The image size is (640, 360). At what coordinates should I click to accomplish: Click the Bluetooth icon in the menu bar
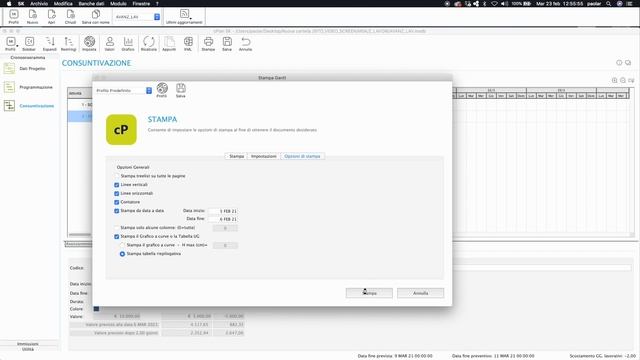(x=484, y=3)
